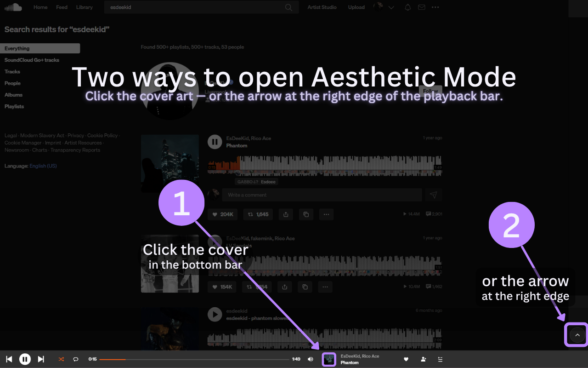Open the Charts footer link
Viewport: 588px width, 368px height.
point(40,150)
